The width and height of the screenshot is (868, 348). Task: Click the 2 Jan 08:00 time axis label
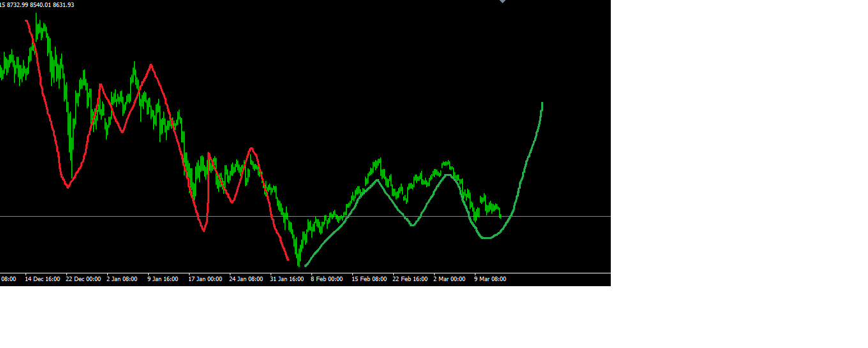click(x=122, y=279)
